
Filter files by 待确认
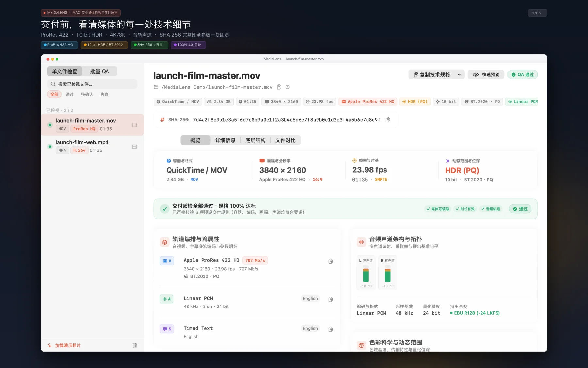point(87,94)
